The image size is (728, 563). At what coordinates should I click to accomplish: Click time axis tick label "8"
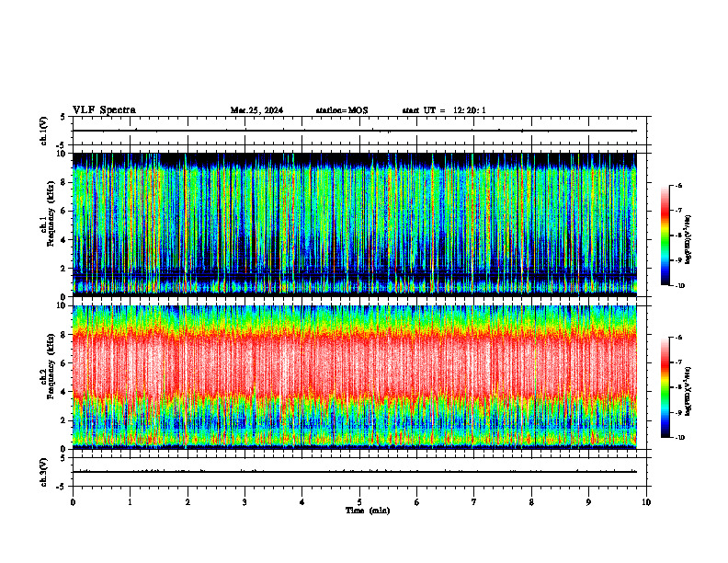531,502
